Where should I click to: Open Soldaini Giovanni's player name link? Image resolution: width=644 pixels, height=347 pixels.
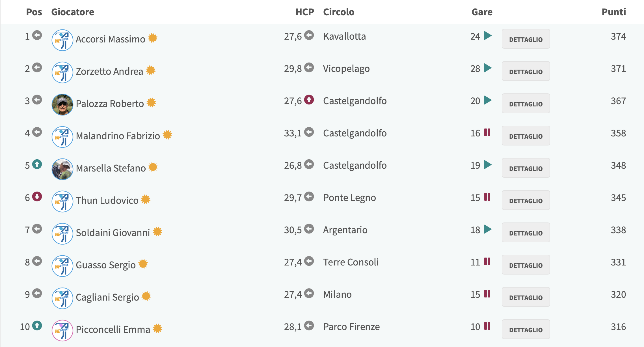pos(113,233)
